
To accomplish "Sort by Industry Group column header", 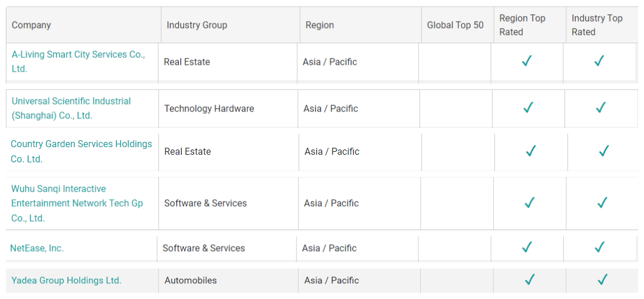I will pos(196,25).
